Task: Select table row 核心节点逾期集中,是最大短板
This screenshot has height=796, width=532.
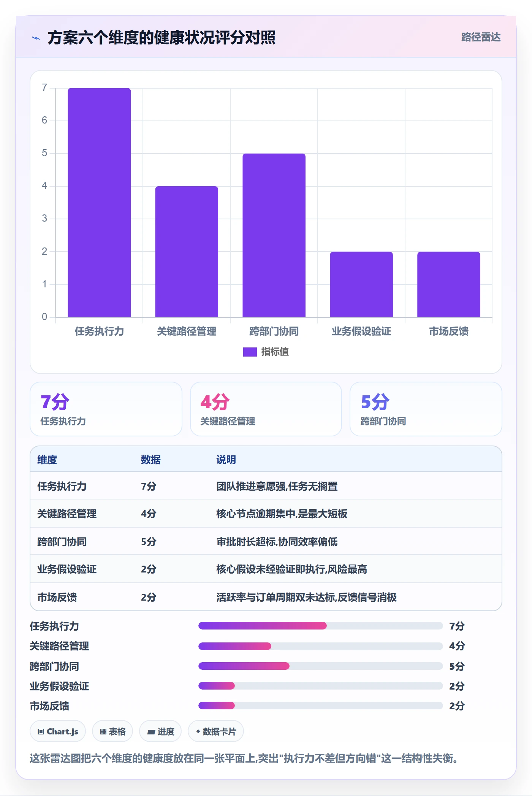Action: [266, 514]
